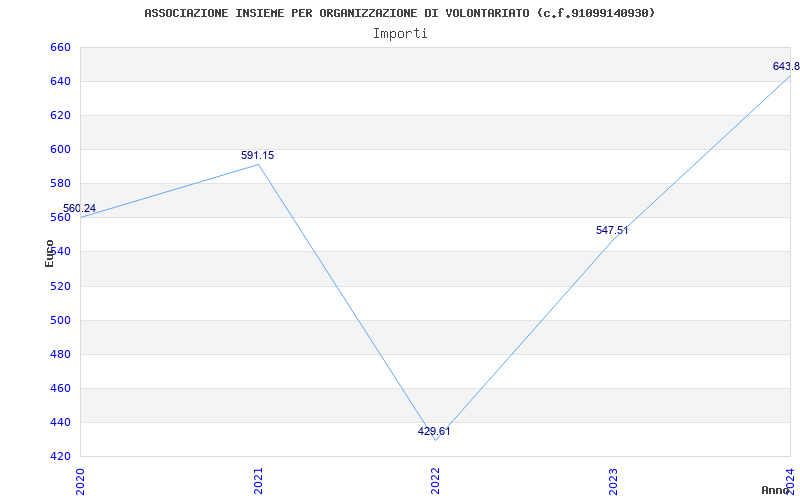Click the 480 y-axis tick label
The height and width of the screenshot is (500, 800).
(60, 355)
